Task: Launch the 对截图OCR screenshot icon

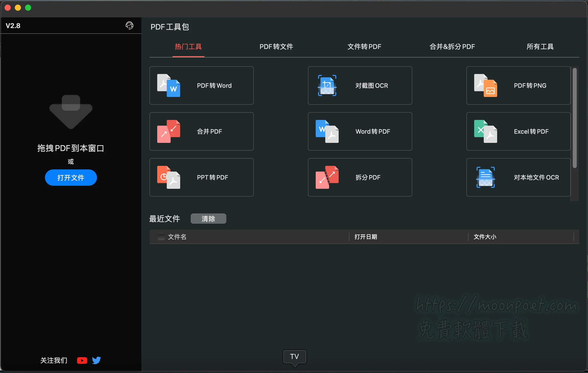Action: click(327, 85)
